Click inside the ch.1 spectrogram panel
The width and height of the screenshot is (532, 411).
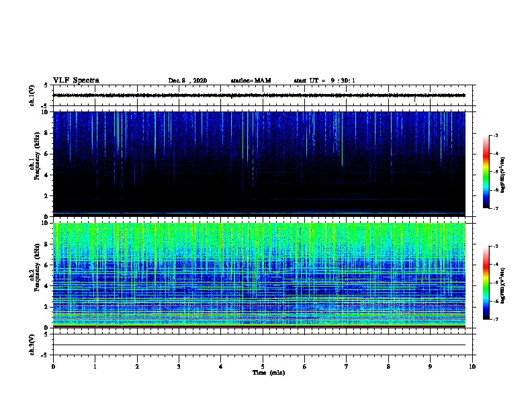(259, 164)
